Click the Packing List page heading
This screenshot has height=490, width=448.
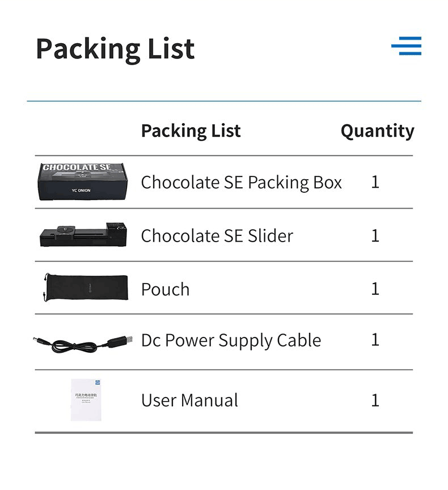point(115,49)
